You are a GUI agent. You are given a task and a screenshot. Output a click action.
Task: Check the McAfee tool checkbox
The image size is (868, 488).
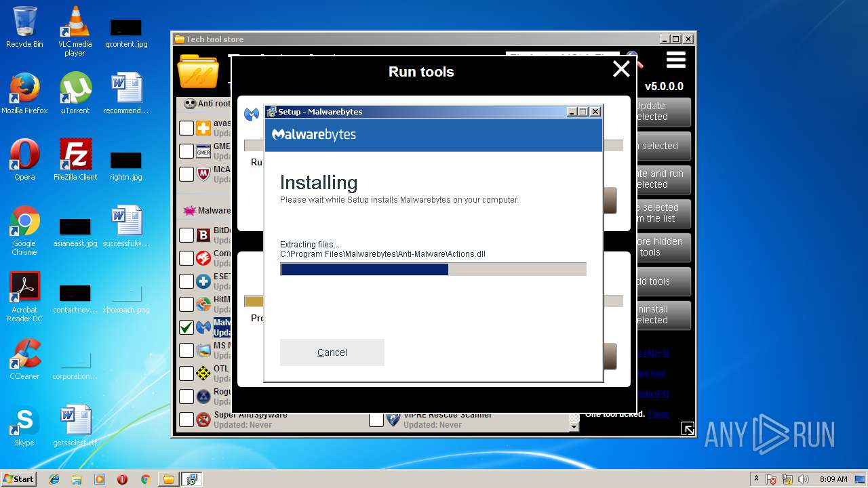pos(186,174)
